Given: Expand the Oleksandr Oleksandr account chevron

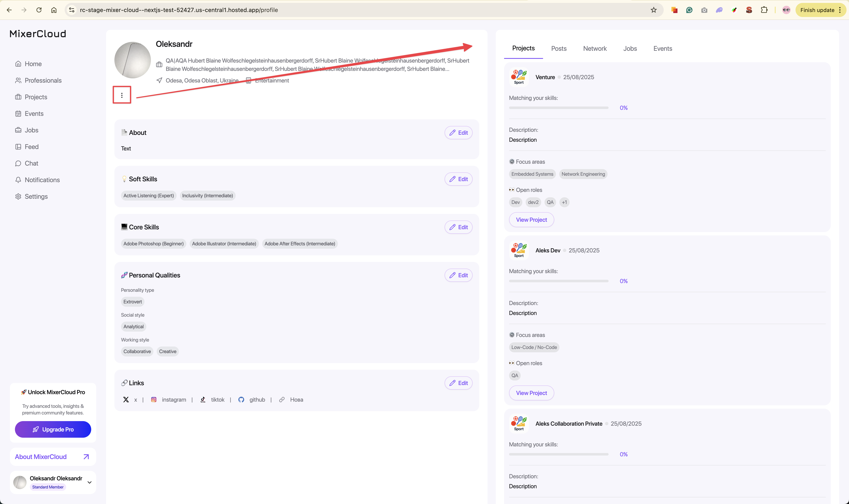Looking at the screenshot, I should [x=90, y=482].
